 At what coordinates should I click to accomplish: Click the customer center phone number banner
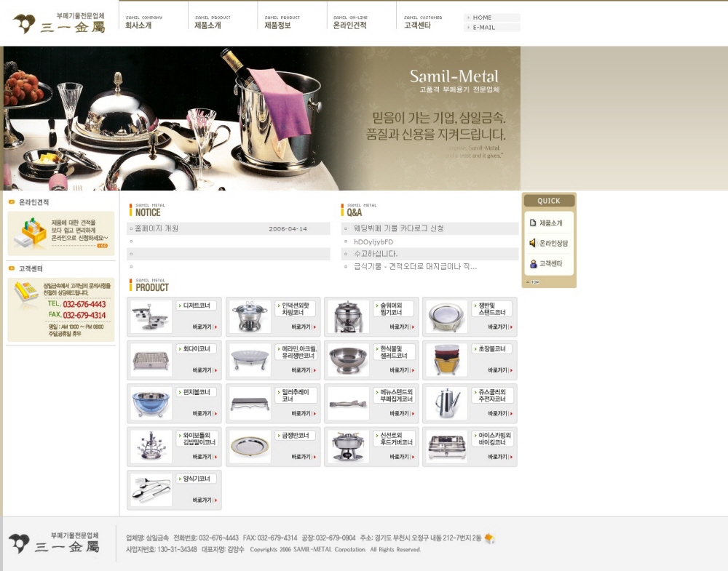pos(61,309)
